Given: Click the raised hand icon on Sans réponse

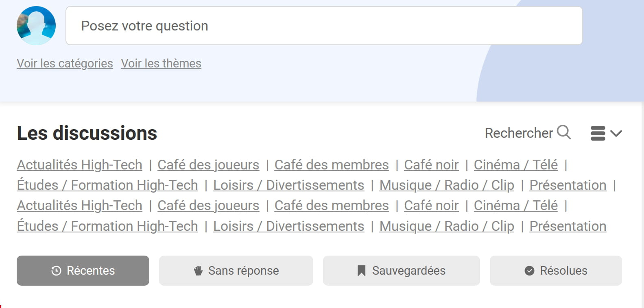Looking at the screenshot, I should (198, 271).
